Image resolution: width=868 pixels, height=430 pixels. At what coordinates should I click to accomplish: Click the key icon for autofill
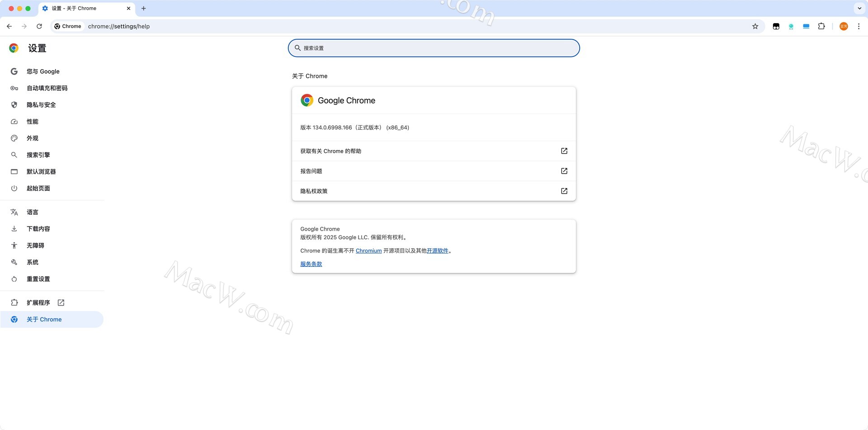(x=14, y=88)
